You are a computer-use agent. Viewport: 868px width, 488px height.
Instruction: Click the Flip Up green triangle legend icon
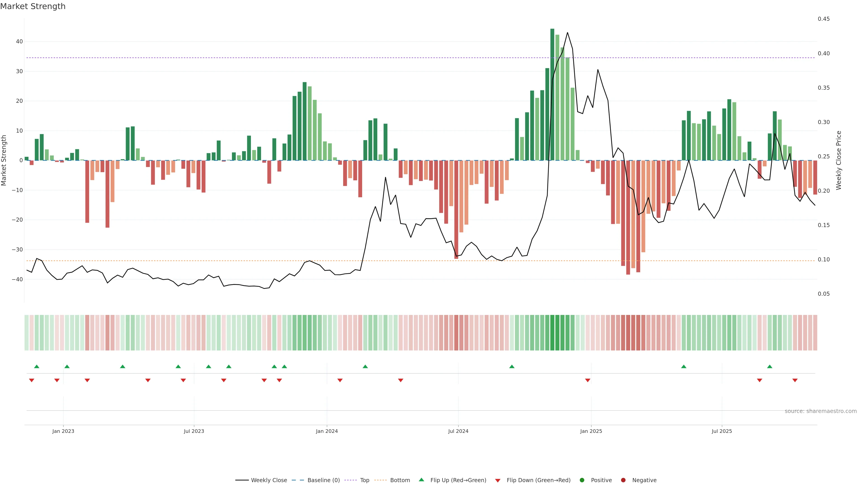pos(421,480)
